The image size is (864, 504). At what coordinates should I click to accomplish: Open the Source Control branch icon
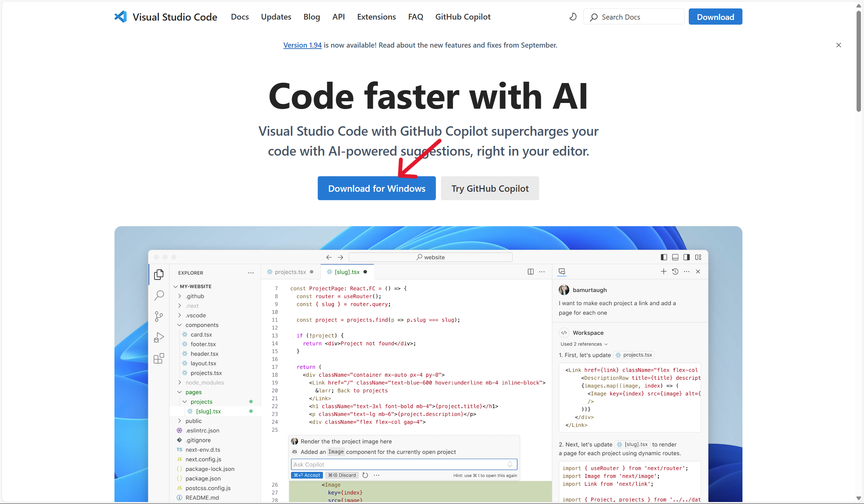tap(159, 316)
